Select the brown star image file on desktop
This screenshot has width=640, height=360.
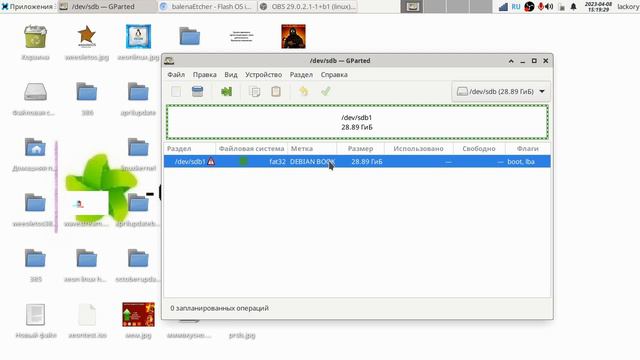click(87, 37)
